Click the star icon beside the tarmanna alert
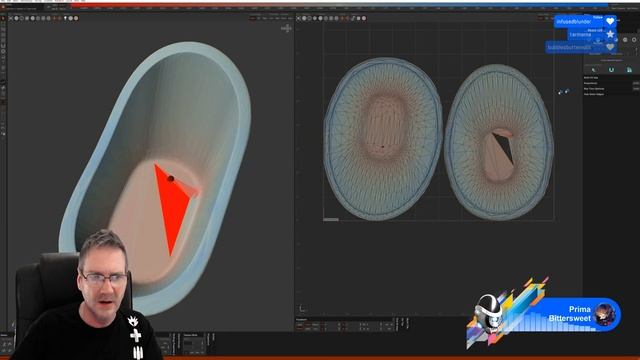The width and height of the screenshot is (640, 360). tap(610, 34)
